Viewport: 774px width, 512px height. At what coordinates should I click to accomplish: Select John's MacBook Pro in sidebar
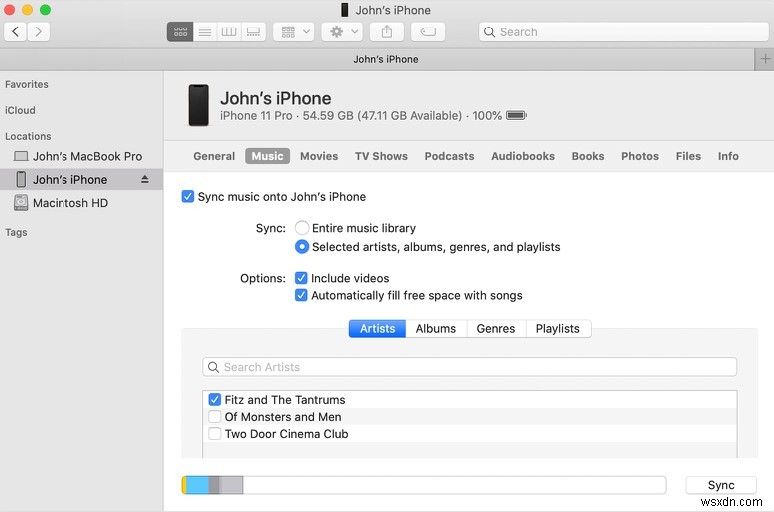[81, 157]
